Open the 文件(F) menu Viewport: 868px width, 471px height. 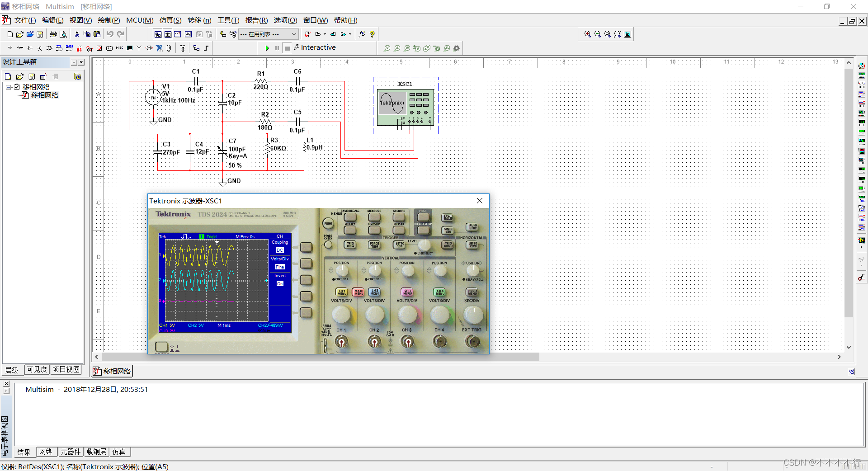(x=25, y=20)
